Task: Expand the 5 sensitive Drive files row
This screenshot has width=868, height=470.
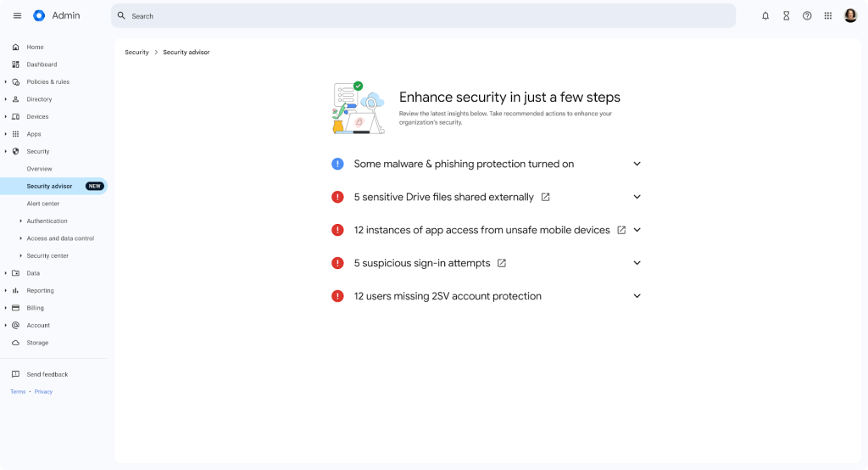Action: pyautogui.click(x=637, y=197)
